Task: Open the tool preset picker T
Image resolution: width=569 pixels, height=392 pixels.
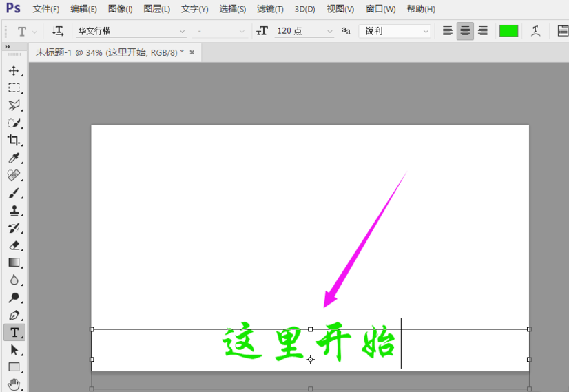Action: pyautogui.click(x=26, y=32)
